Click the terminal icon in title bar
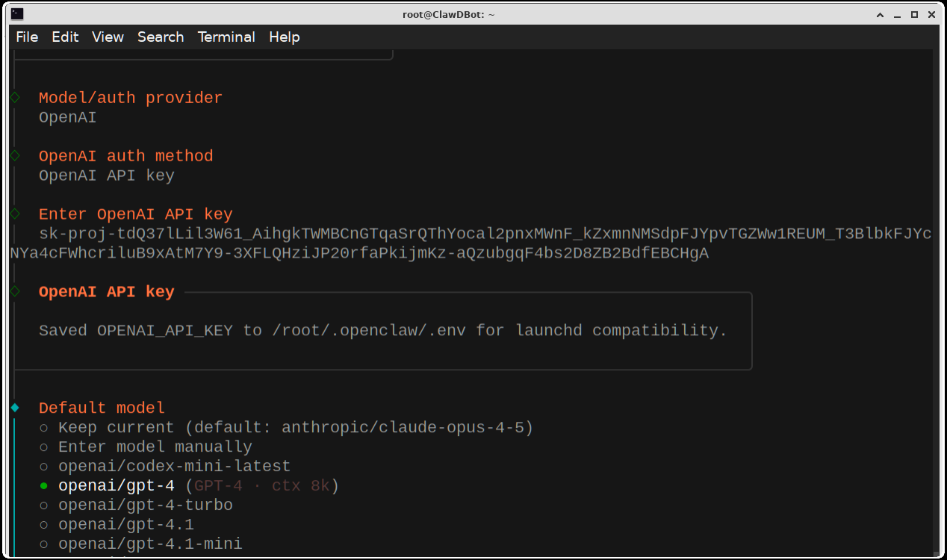Image resolution: width=947 pixels, height=560 pixels. pos(16,14)
